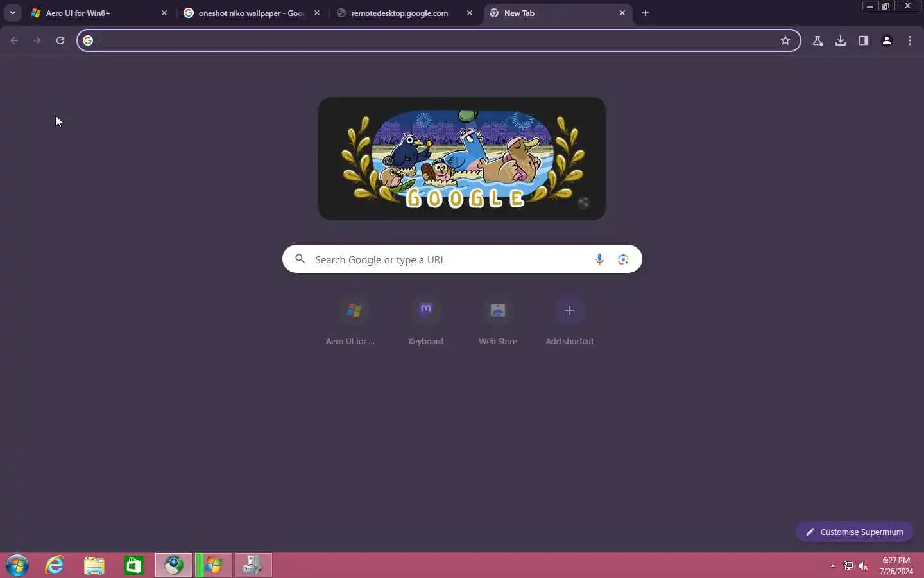The width and height of the screenshot is (924, 578).
Task: Open the green Store taskbar icon
Action: [133, 566]
